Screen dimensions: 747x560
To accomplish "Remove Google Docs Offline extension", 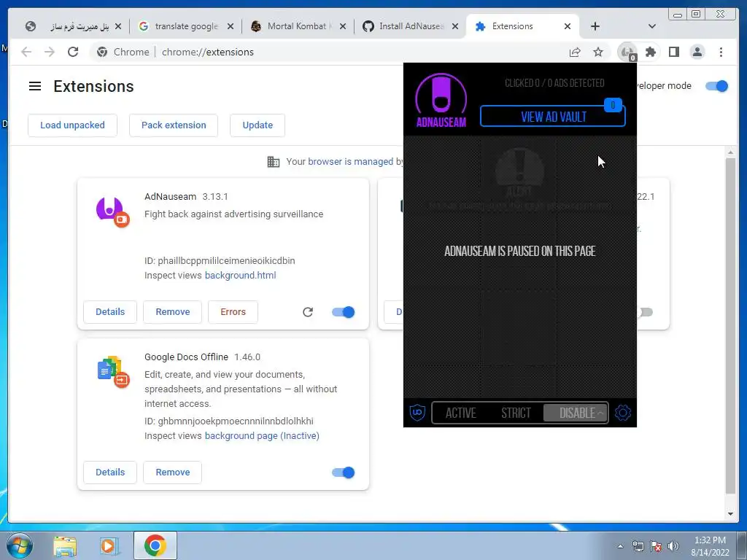I will pyautogui.click(x=172, y=472).
